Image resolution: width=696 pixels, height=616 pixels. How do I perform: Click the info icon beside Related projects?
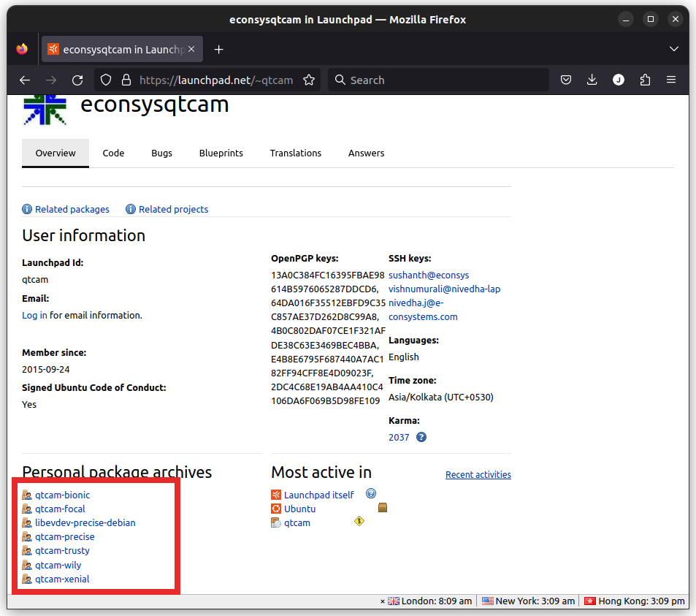pos(131,209)
